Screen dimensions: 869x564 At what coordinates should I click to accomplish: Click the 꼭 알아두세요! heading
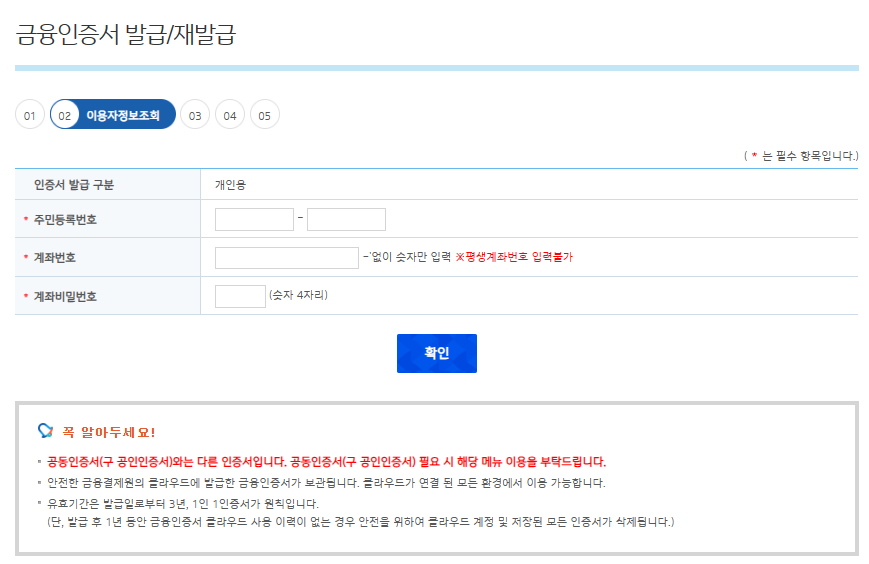(x=109, y=432)
